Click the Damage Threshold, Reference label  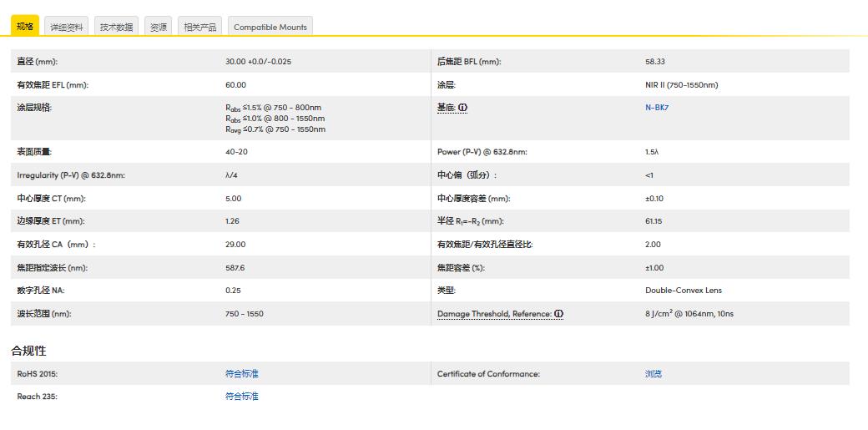tap(494, 314)
